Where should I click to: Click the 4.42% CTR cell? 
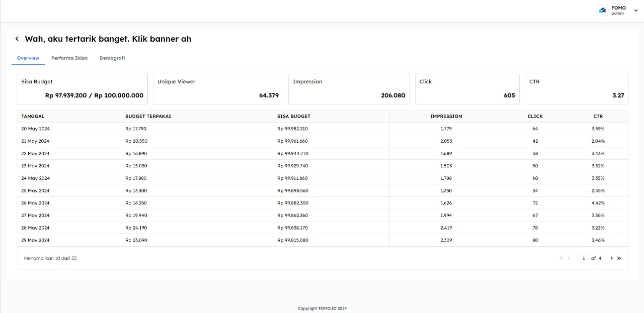pyautogui.click(x=598, y=203)
